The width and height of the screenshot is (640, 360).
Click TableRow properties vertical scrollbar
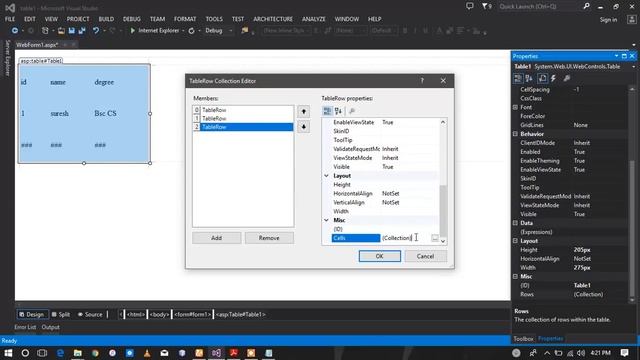click(443, 182)
